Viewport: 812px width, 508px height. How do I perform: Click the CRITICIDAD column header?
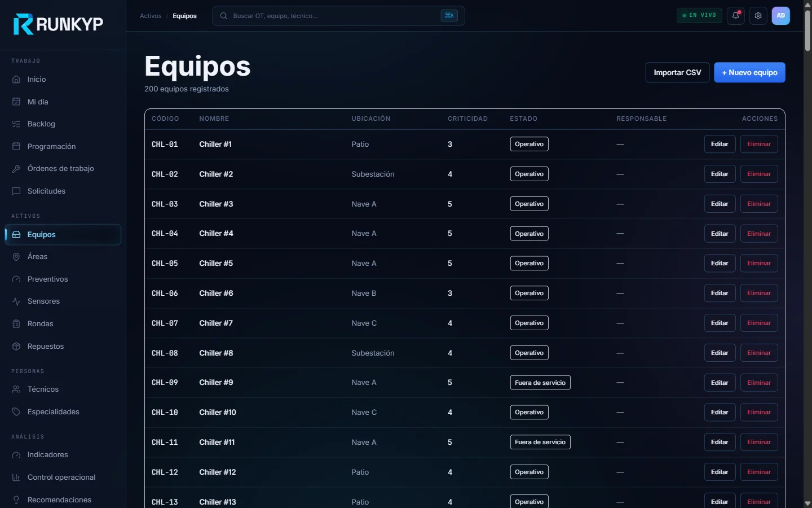[467, 119]
